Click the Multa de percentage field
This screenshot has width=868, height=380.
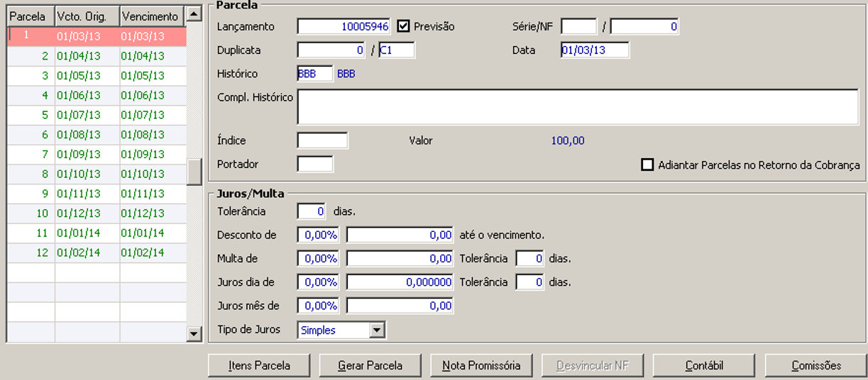point(318,259)
